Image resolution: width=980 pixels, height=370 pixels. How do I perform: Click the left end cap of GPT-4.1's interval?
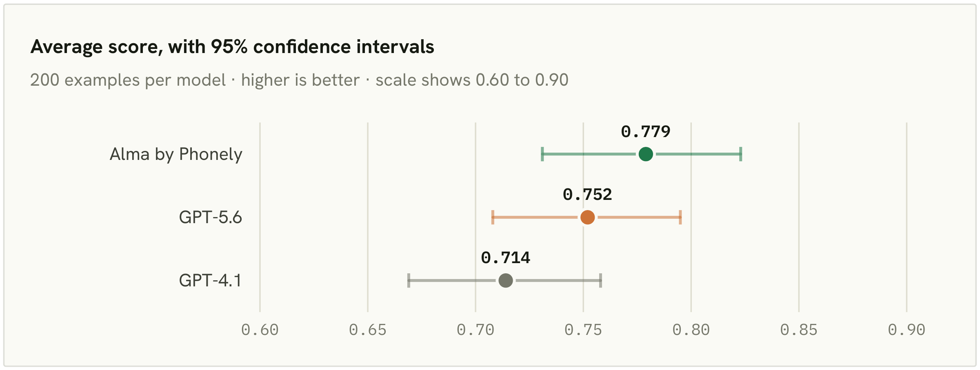(409, 281)
